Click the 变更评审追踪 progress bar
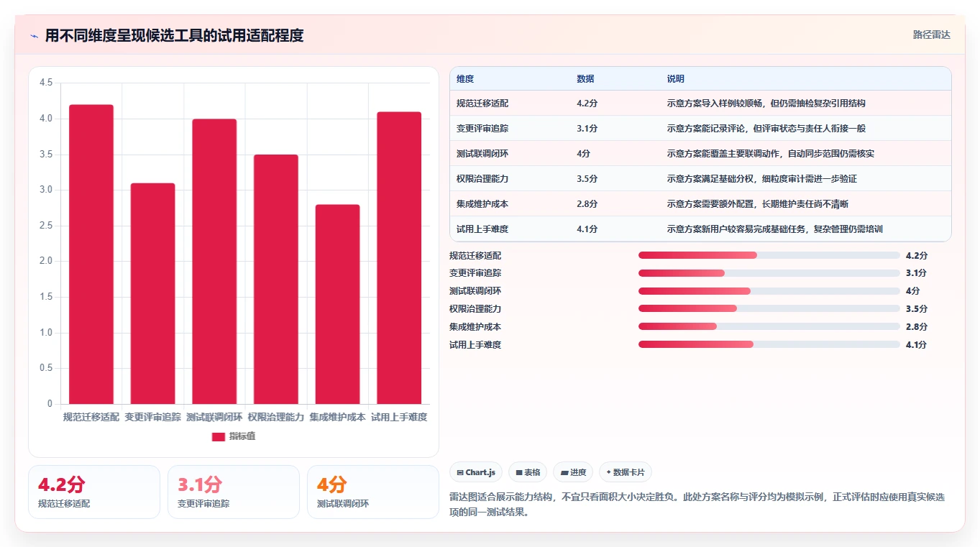This screenshot has width=980, height=547. click(x=769, y=273)
